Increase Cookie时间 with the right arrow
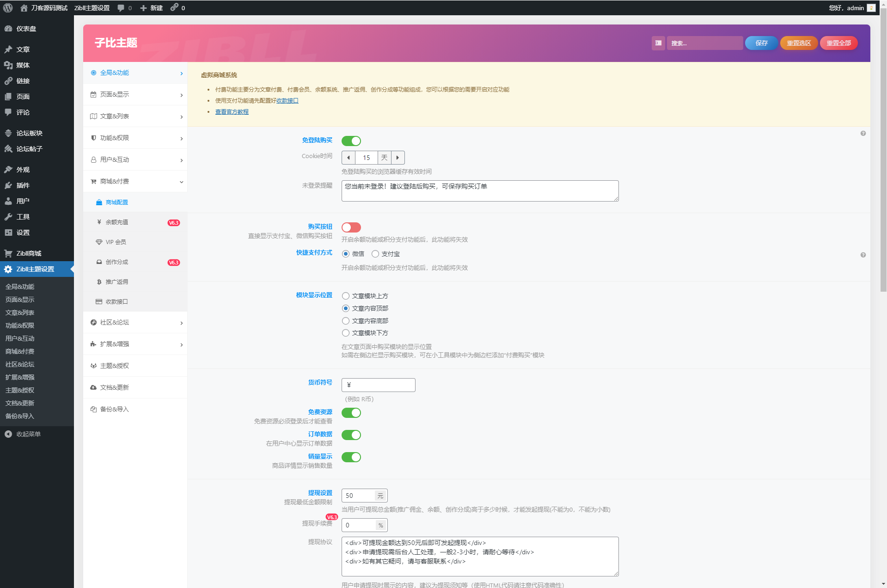 (398, 158)
